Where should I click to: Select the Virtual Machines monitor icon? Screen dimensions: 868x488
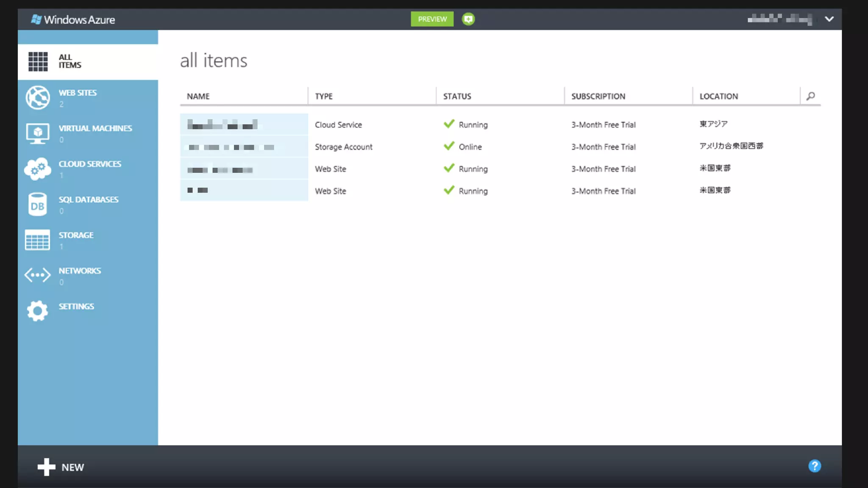coord(38,133)
